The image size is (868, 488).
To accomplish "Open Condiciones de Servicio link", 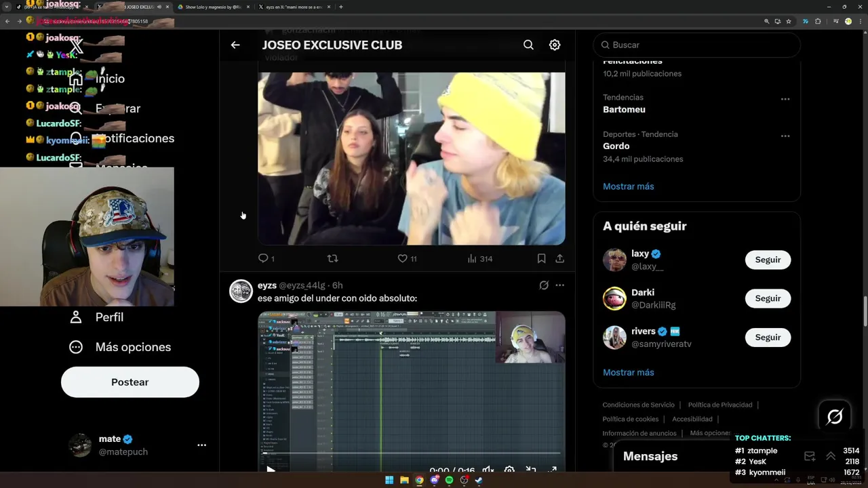I will coord(638,405).
